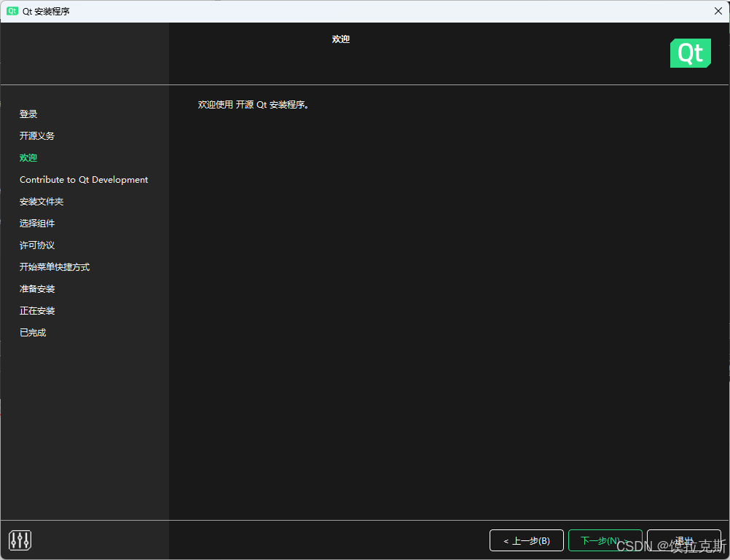
Task: Click the 欢迎使用 开源 Qt 安装程序 message
Action: (254, 105)
